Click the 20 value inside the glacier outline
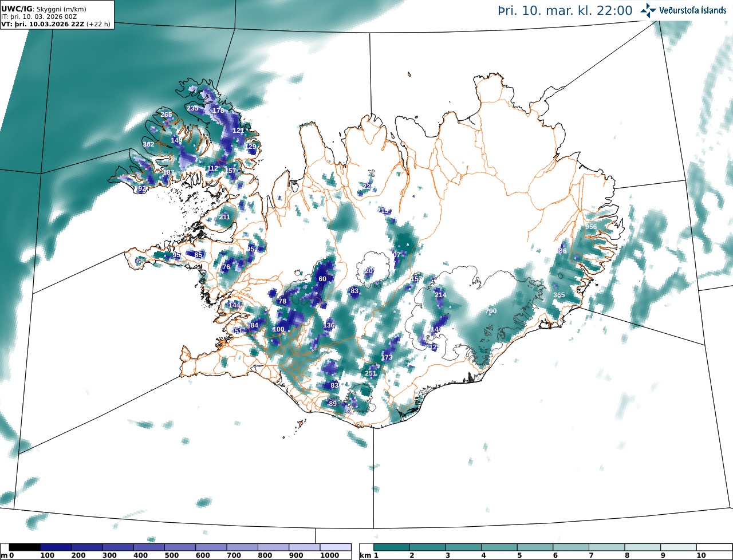The height and width of the screenshot is (560, 733). [369, 271]
